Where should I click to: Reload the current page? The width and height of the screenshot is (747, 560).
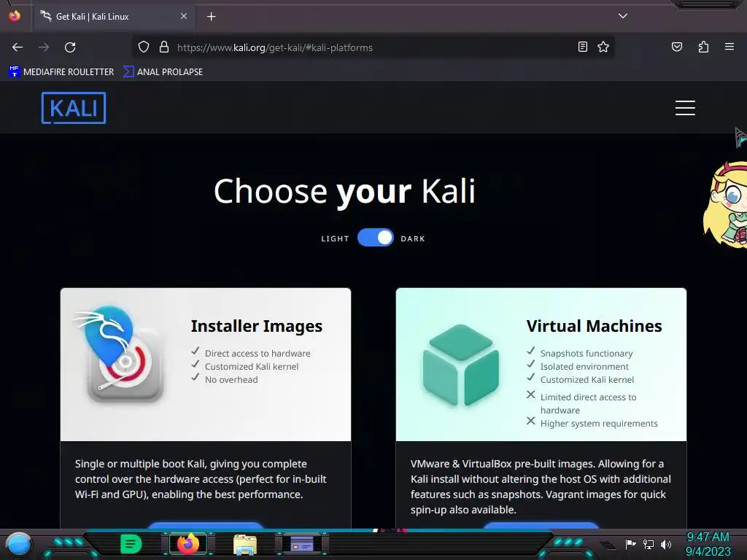click(x=70, y=47)
